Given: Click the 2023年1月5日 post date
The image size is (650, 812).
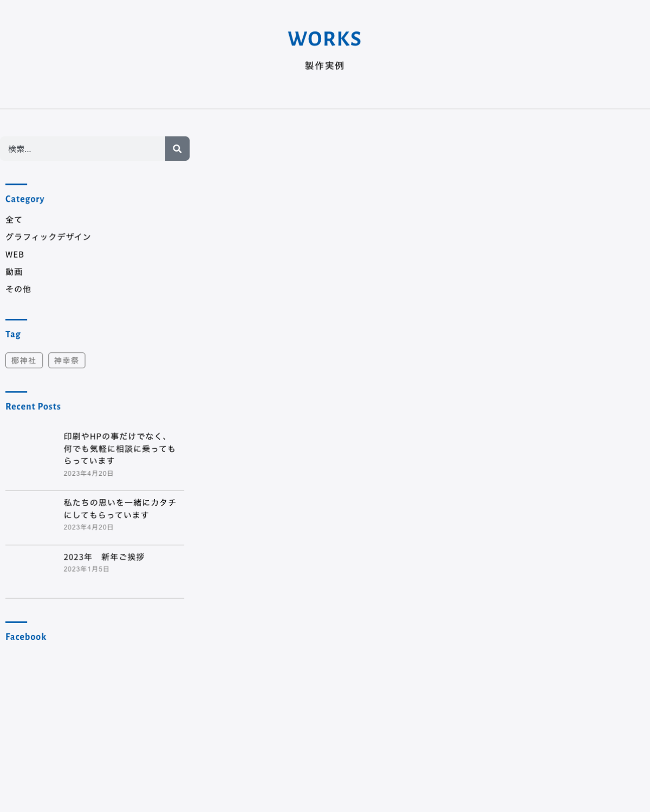Looking at the screenshot, I should tap(87, 569).
